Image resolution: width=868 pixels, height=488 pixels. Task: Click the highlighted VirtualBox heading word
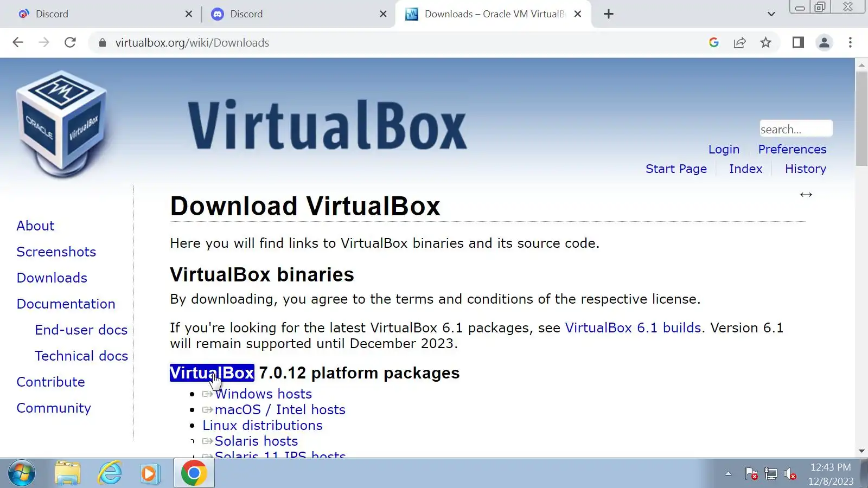click(212, 373)
